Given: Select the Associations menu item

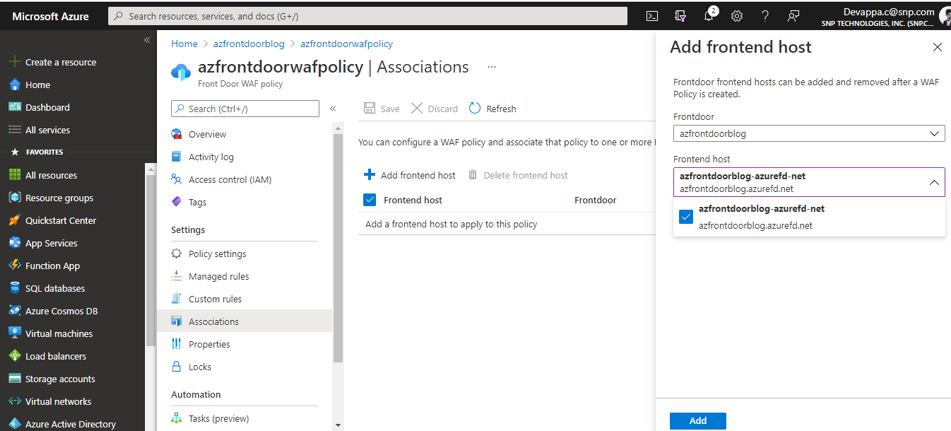Looking at the screenshot, I should [x=244, y=321].
